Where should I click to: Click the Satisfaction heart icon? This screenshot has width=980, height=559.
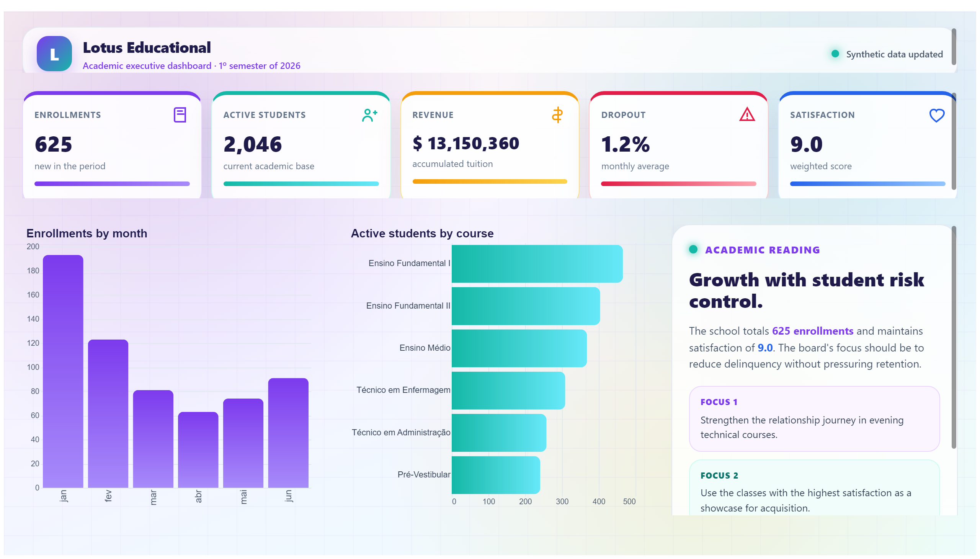point(936,115)
